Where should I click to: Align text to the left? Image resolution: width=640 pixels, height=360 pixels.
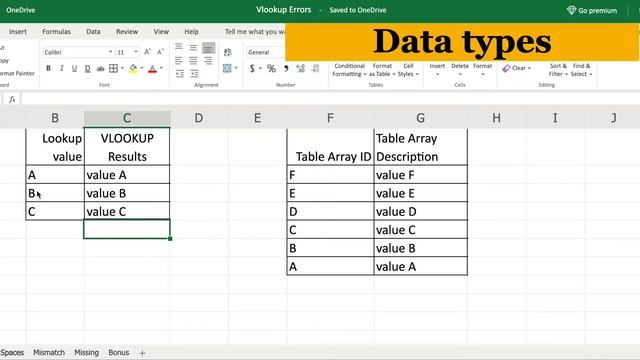tap(179, 61)
